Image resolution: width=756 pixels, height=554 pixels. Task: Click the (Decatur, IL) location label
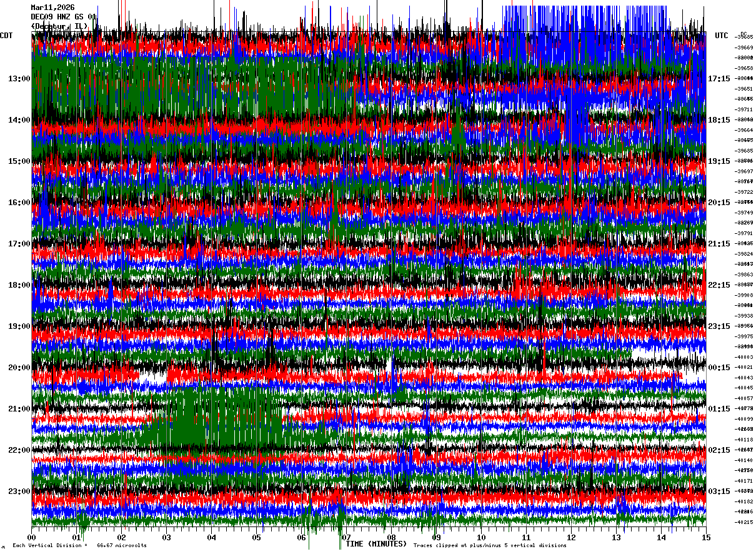[x=59, y=26]
